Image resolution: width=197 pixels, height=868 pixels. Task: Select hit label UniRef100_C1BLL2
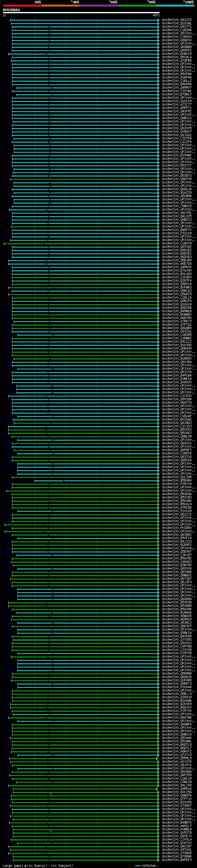pyautogui.click(x=177, y=81)
